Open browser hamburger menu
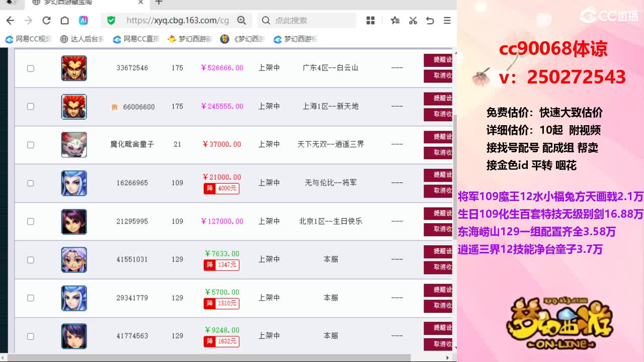 tap(447, 21)
